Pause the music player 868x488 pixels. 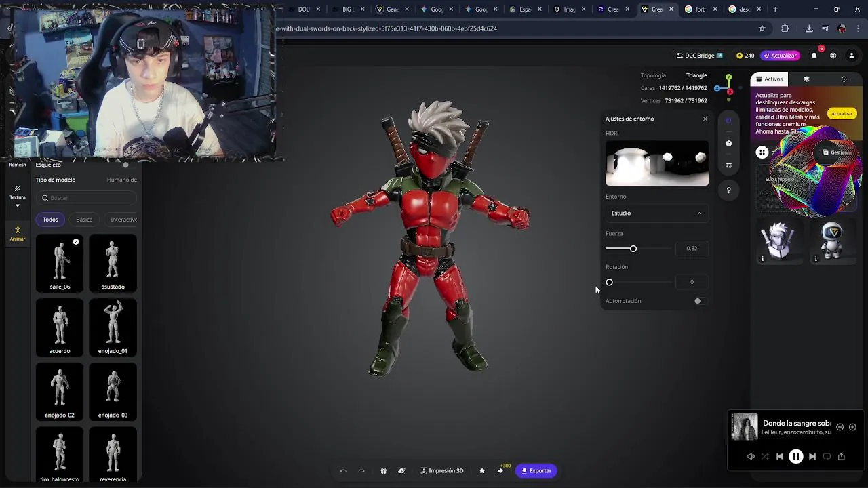tap(796, 457)
